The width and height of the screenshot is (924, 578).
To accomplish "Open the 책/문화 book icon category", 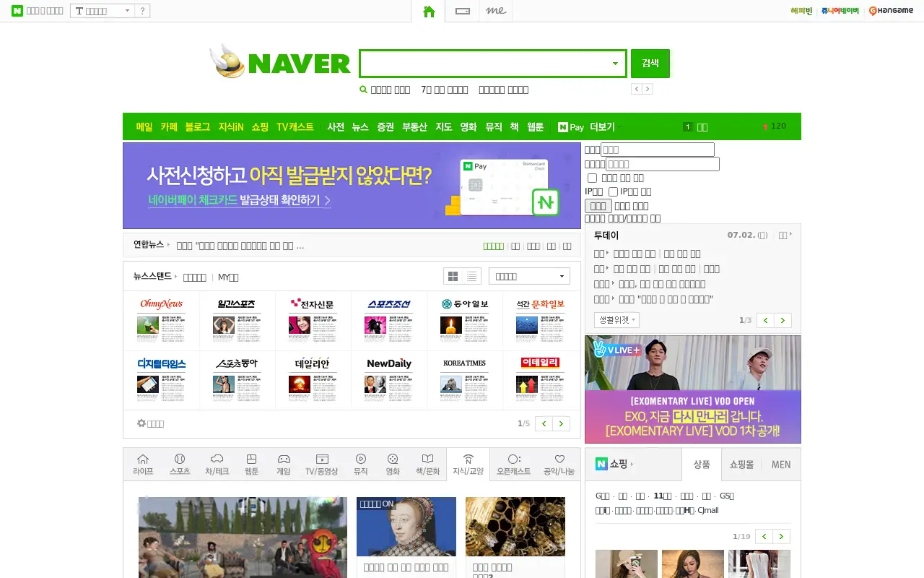I will pyautogui.click(x=427, y=464).
